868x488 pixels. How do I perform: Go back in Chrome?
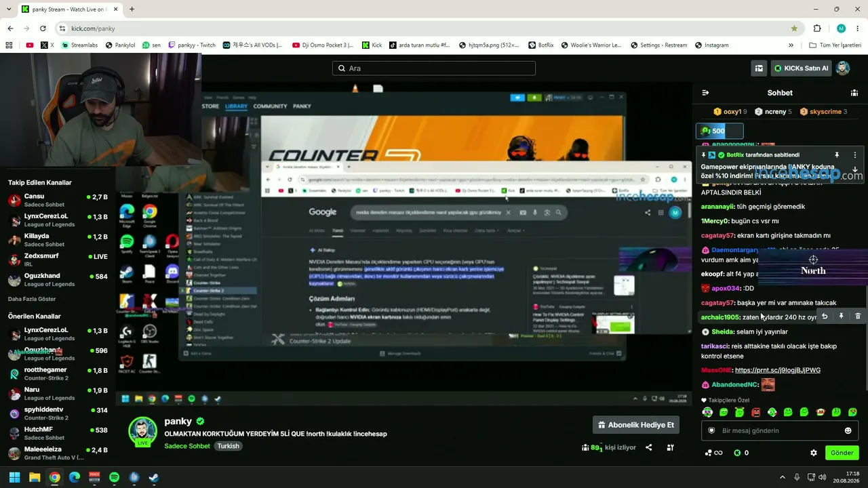[x=10, y=28]
